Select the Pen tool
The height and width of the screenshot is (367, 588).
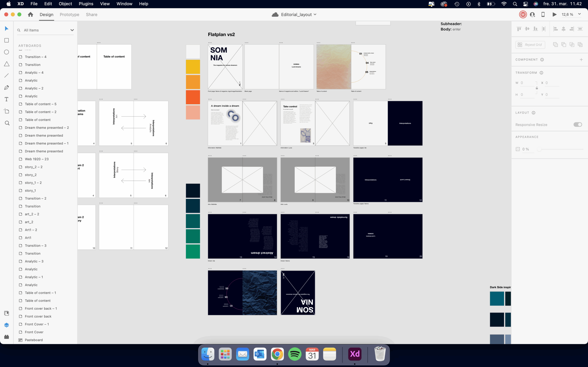click(7, 87)
